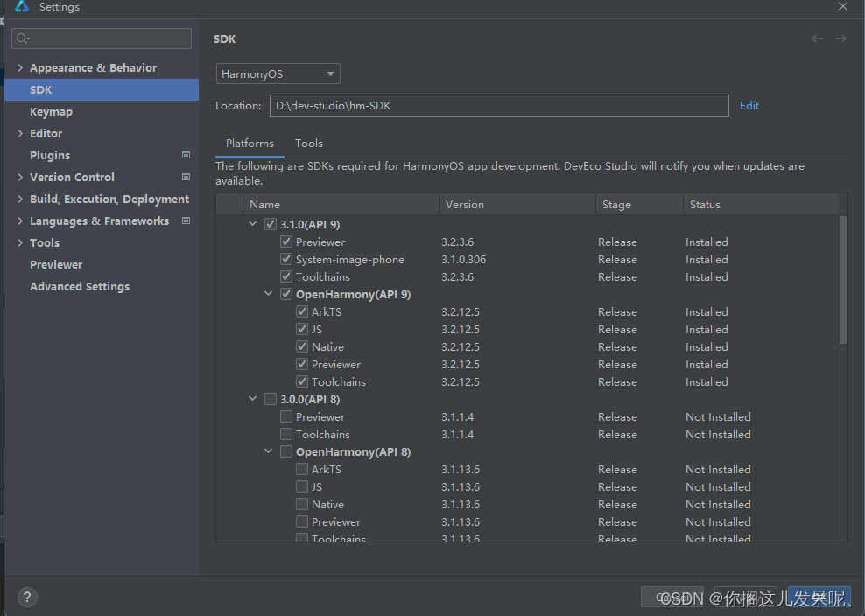This screenshot has height=616, width=865.
Task: Check JS 3.1.13.6 checkbox
Action: pyautogui.click(x=302, y=486)
